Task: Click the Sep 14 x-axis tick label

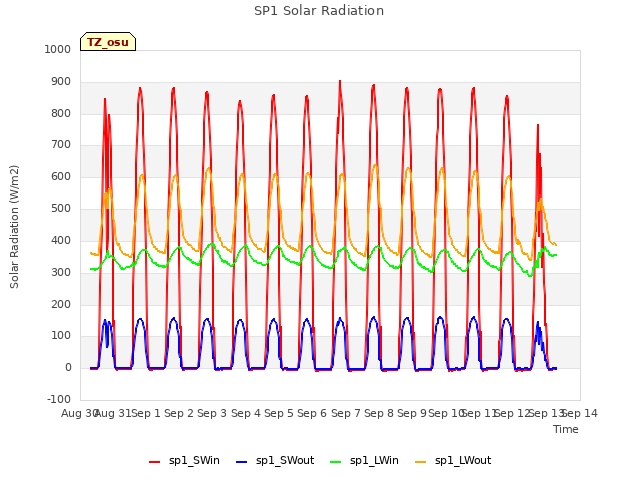Action: pyautogui.click(x=580, y=413)
